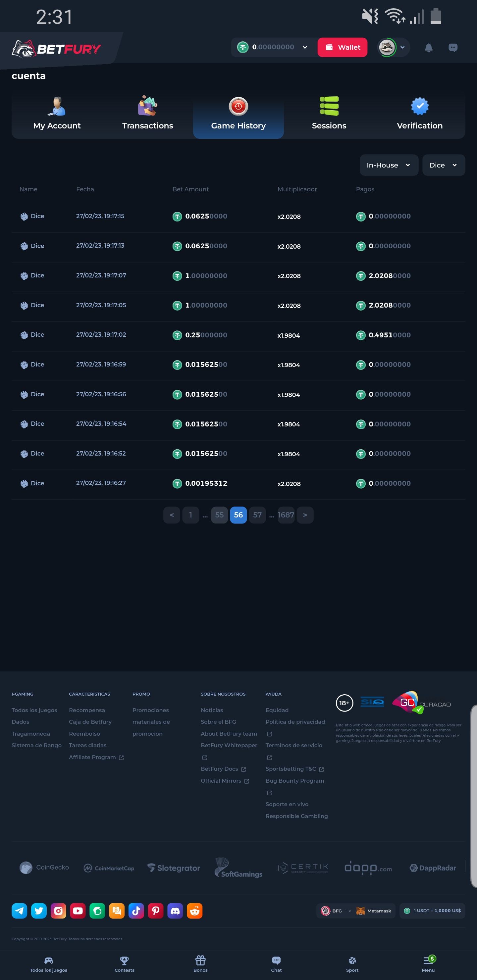Open the Responsible Gambling link
Image resolution: width=477 pixels, height=980 pixels.
pyautogui.click(x=296, y=816)
